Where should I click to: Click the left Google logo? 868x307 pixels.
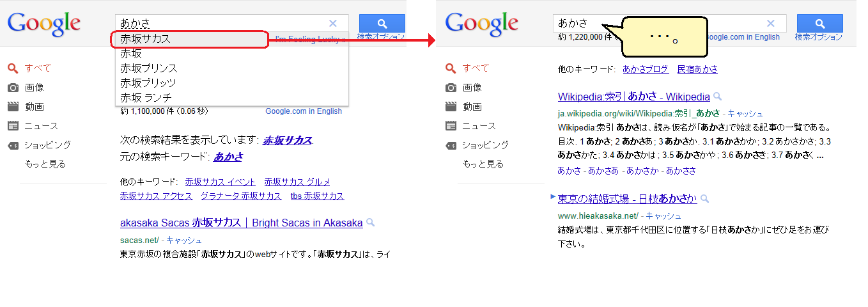pyautogui.click(x=44, y=24)
